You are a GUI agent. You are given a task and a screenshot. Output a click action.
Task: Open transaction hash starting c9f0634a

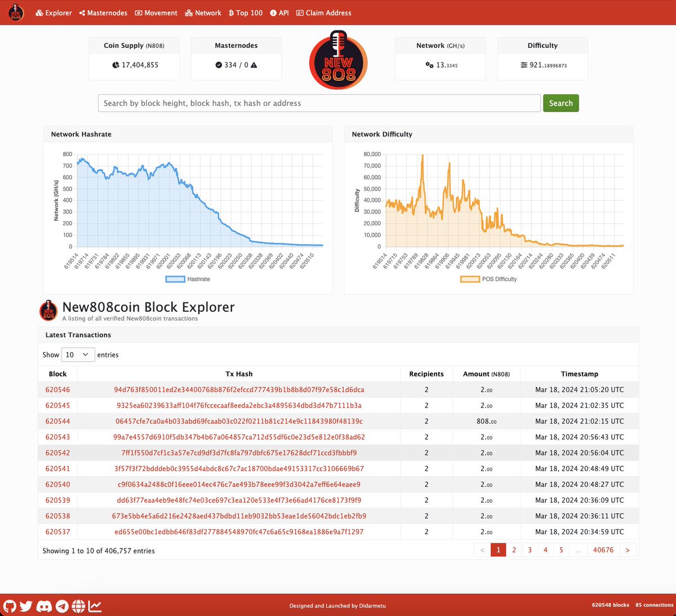[239, 484]
